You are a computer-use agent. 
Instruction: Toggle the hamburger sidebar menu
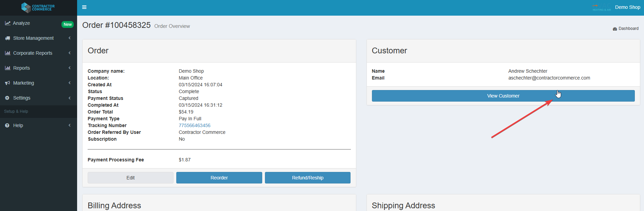coord(84,7)
